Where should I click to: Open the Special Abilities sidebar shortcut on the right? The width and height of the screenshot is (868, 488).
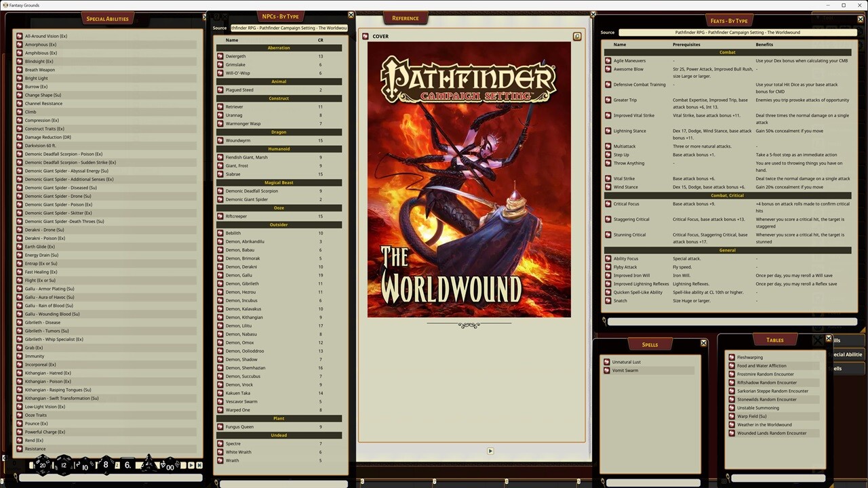click(x=846, y=354)
